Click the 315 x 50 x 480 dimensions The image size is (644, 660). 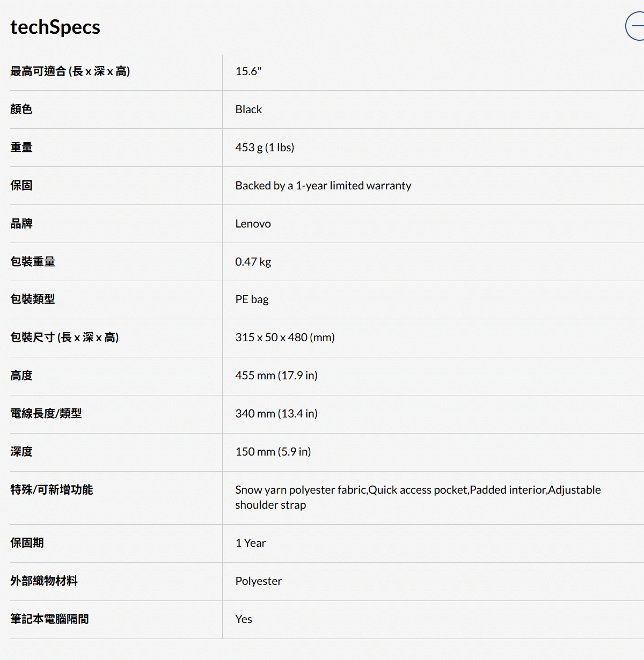[x=284, y=338]
